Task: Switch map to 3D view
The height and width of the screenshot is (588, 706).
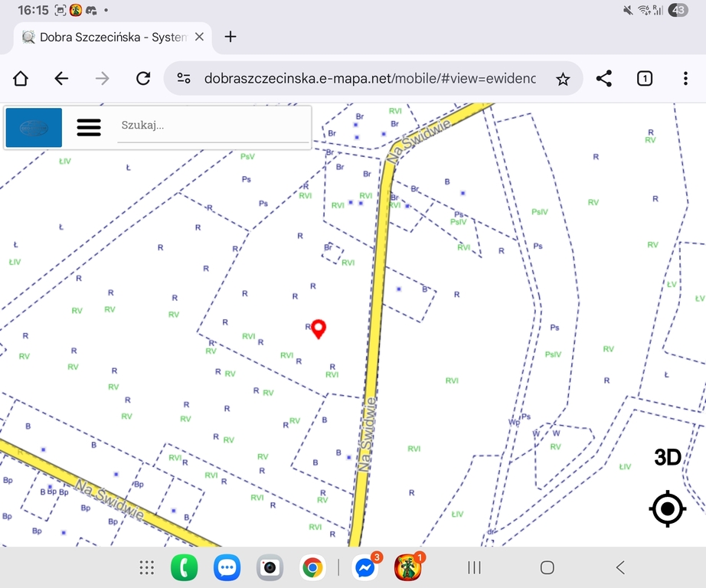Action: (x=667, y=458)
